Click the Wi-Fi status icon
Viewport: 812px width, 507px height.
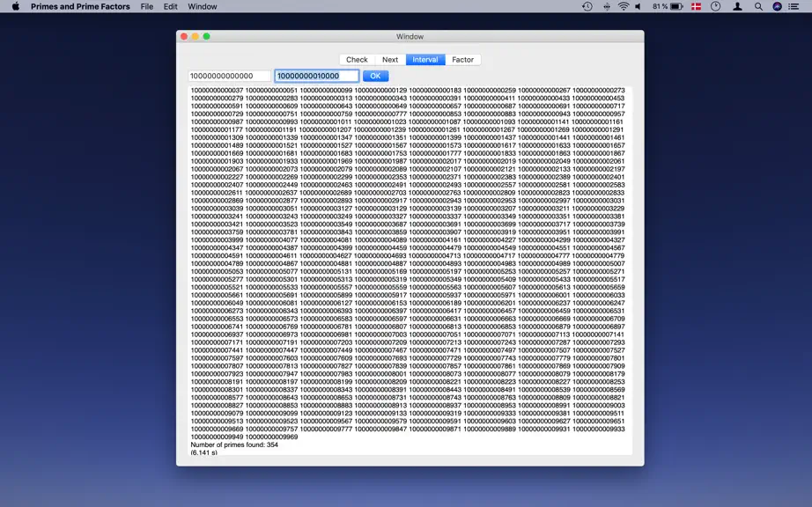click(624, 6)
